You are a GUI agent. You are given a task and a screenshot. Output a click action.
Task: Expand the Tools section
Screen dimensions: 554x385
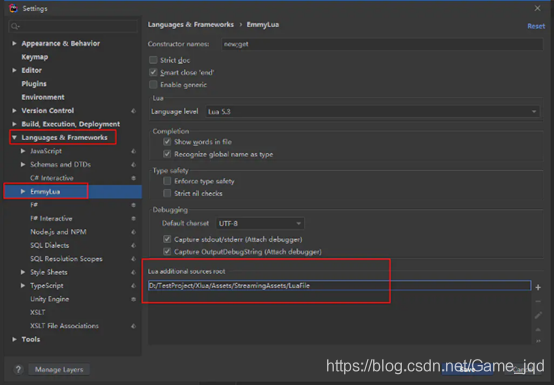pos(14,339)
